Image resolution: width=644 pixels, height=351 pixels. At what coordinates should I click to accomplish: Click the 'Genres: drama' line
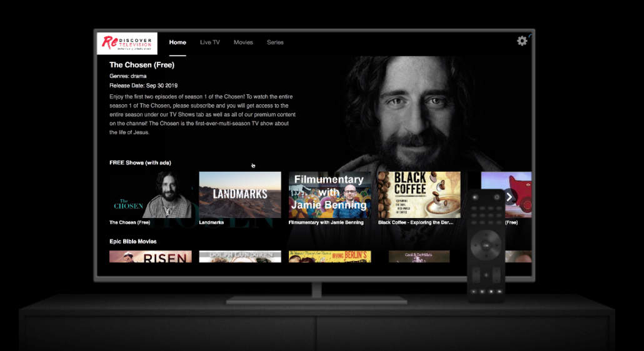[128, 76]
